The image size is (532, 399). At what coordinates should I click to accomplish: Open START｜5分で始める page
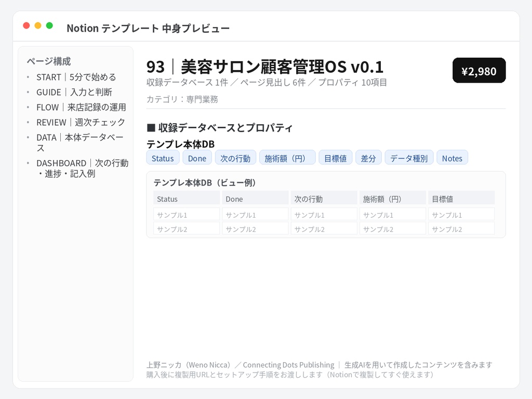[76, 77]
